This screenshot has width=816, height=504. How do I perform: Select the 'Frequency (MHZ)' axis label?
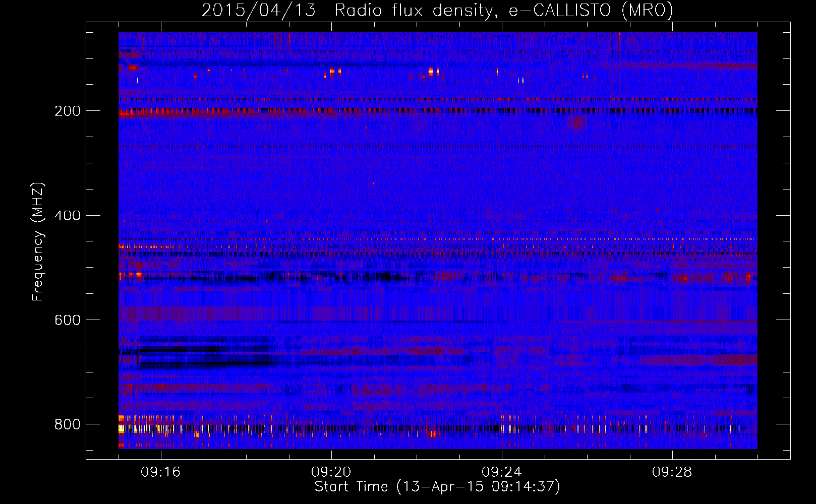[x=38, y=242]
